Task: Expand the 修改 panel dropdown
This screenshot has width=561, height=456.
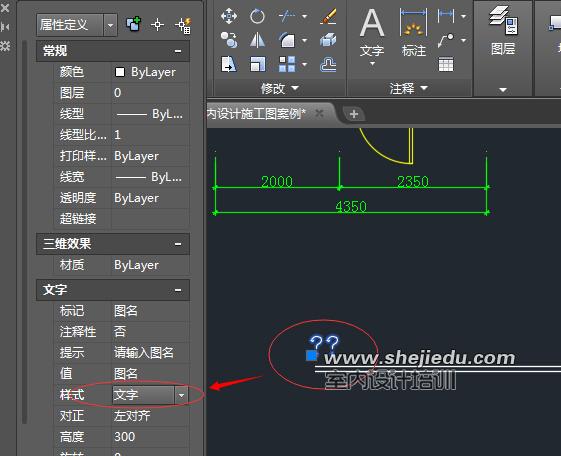Action: (295, 88)
